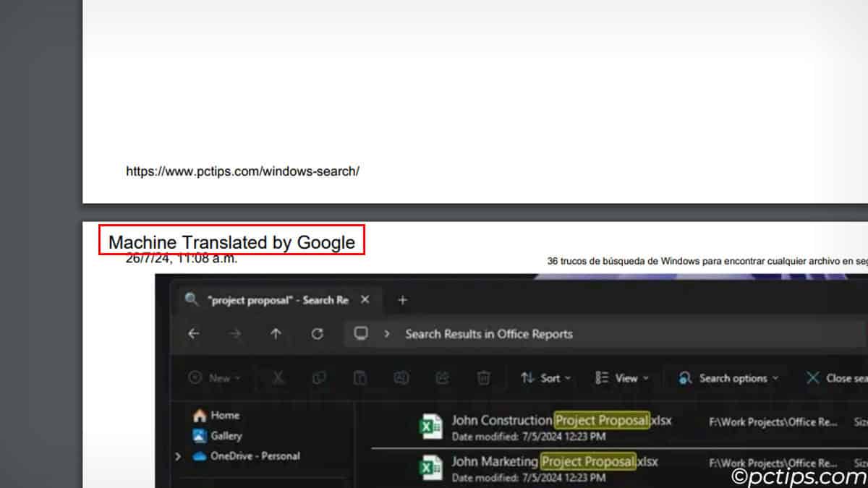Expand the OneDrive - Personal tree node
Screen dimensions: 868x488
(178, 456)
